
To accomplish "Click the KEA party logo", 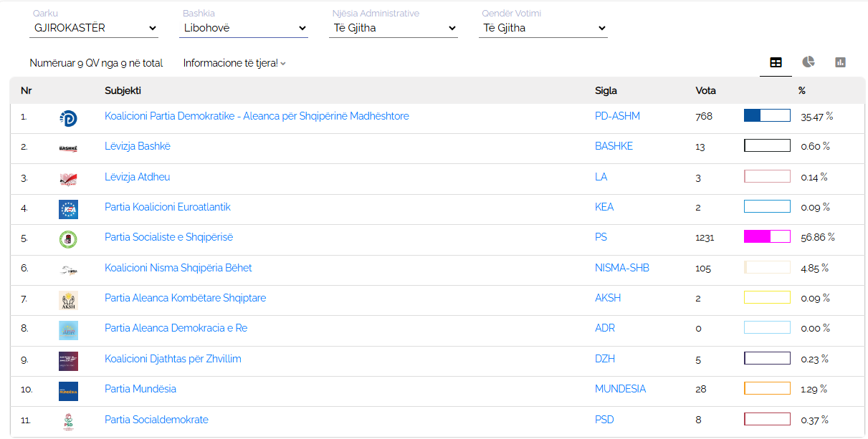I will click(68, 209).
